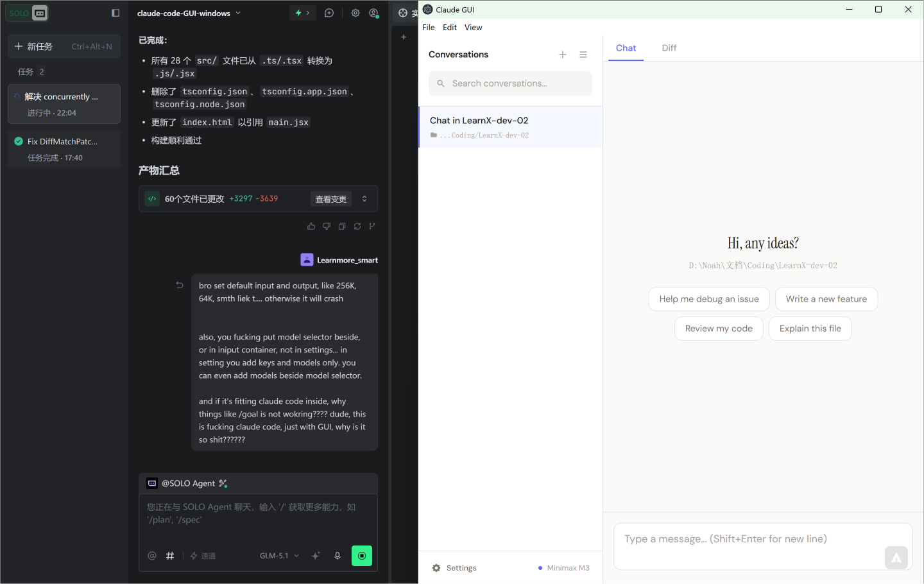Give a thumbs down to the SOLO response
Screen dimensions: 924x584
(327, 226)
